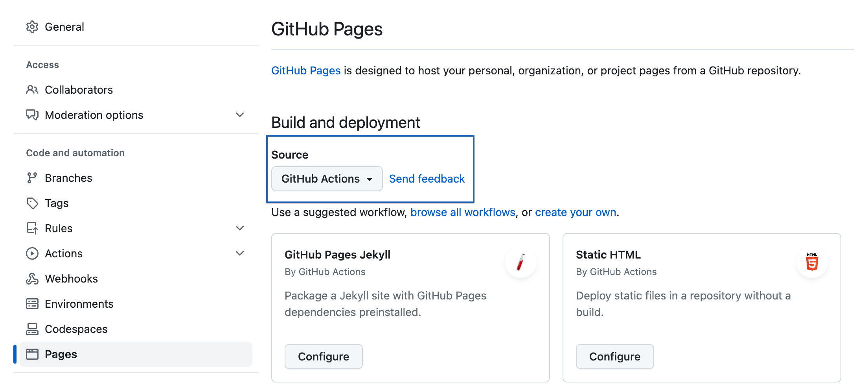Click the Build and deployment heading

[346, 122]
